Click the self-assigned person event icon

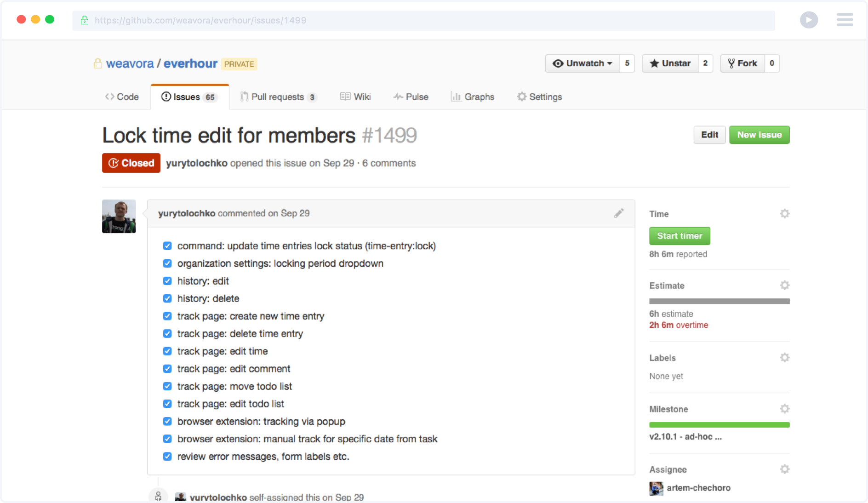[158, 496]
